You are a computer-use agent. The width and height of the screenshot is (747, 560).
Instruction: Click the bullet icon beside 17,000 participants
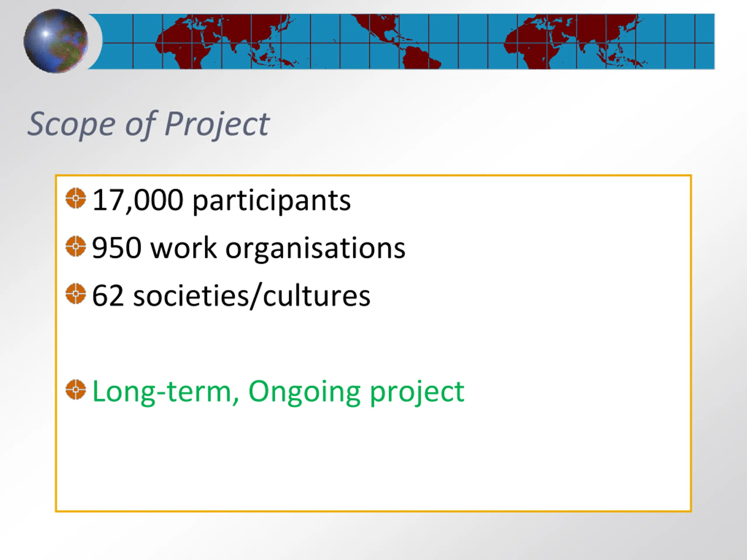pos(76,198)
